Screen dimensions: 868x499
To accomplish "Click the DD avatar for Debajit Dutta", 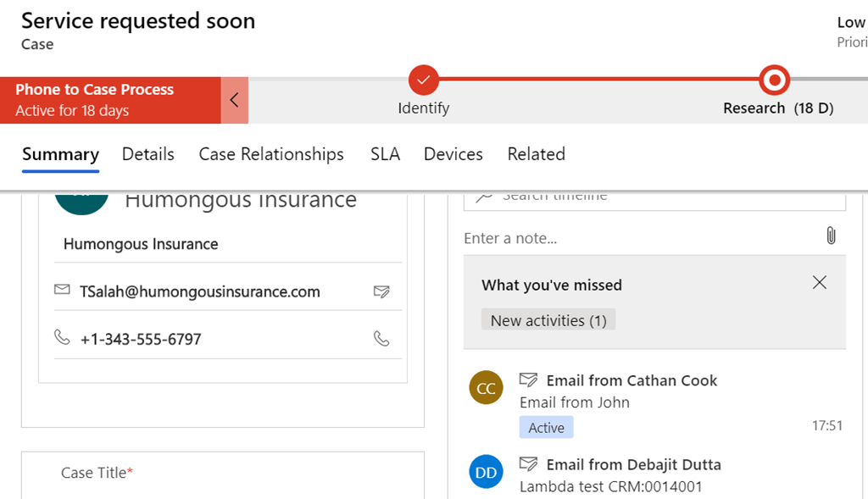I will pos(486,473).
